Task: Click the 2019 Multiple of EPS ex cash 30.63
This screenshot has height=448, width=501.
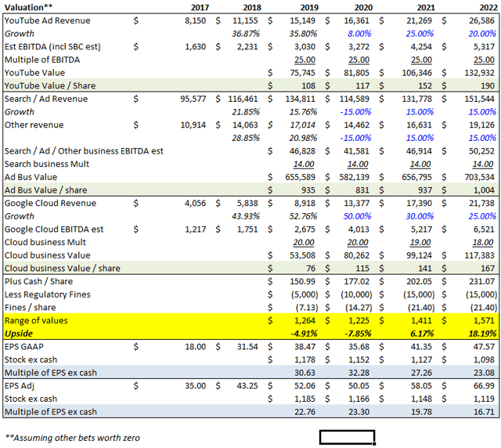Action: [305, 373]
